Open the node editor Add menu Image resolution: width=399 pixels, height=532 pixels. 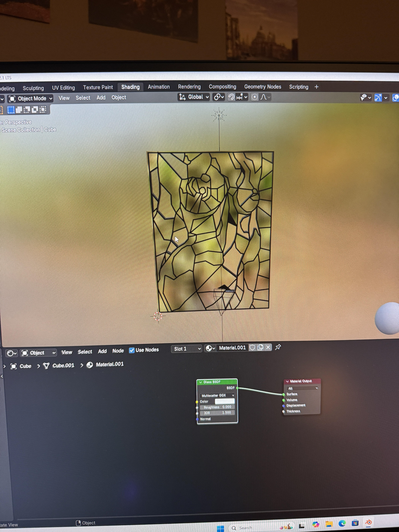pyautogui.click(x=102, y=351)
